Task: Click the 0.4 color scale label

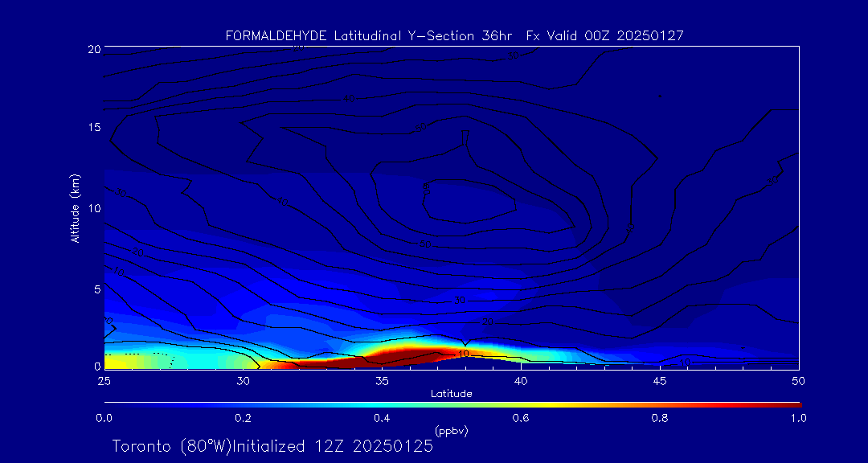Action: (382, 418)
